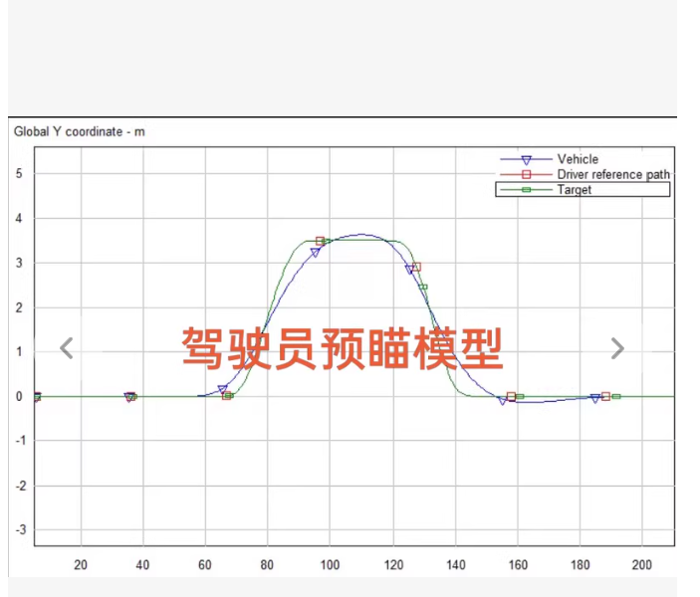Select the Driver reference path legend entry
700x597 pixels.
(x=584, y=174)
